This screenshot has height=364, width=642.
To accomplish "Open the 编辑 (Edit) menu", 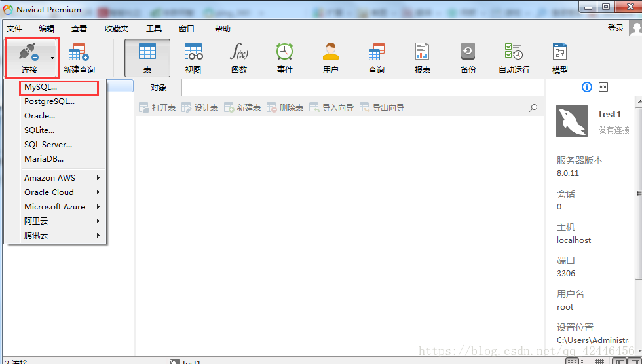I will pos(47,29).
